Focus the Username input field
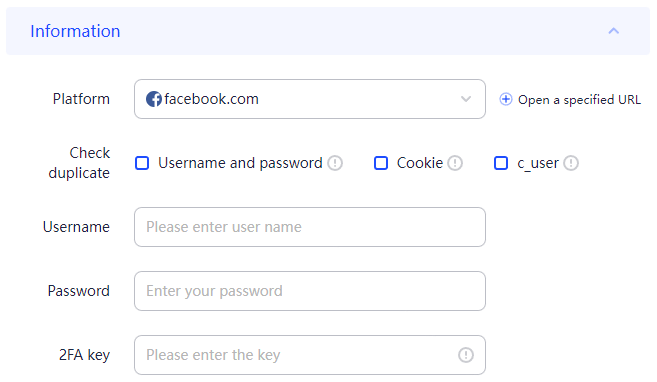The height and width of the screenshot is (382, 657). tap(310, 227)
